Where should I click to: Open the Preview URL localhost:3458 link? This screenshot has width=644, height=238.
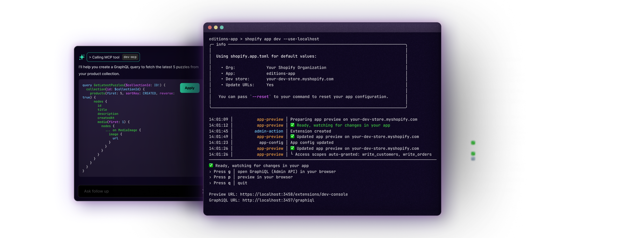coord(294,194)
